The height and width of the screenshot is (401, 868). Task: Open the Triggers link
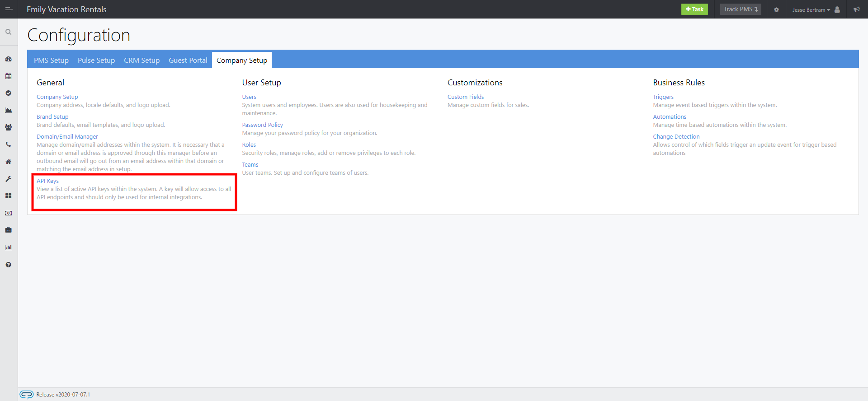click(663, 97)
